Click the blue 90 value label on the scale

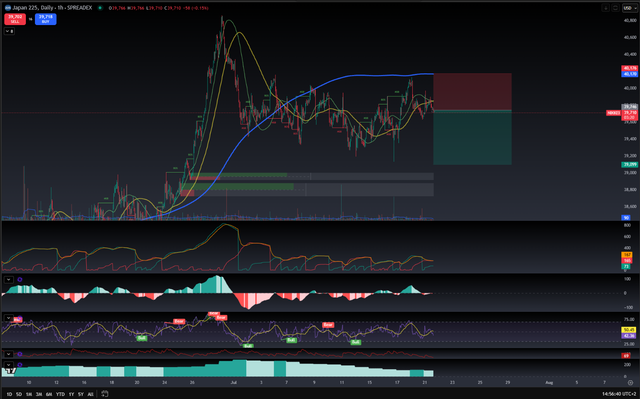626,218
